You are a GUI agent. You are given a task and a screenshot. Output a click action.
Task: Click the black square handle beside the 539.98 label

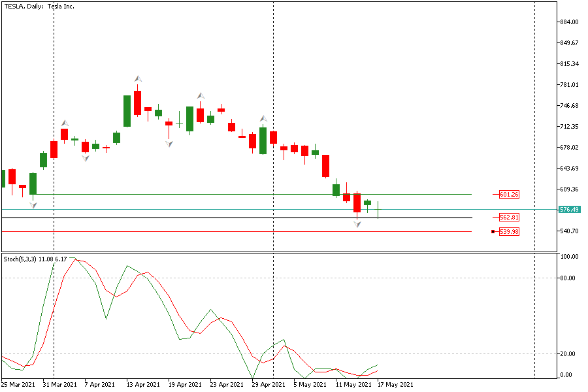coord(493,232)
